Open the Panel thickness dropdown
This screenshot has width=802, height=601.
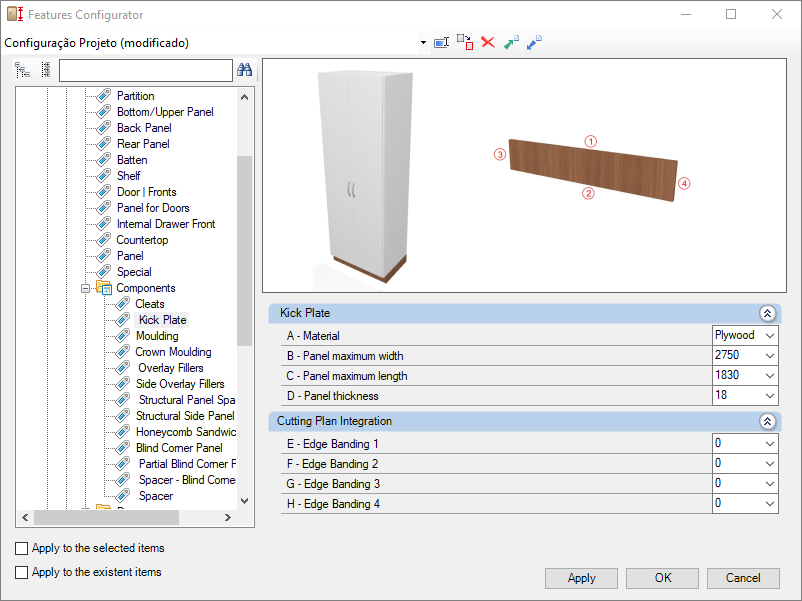(x=745, y=395)
